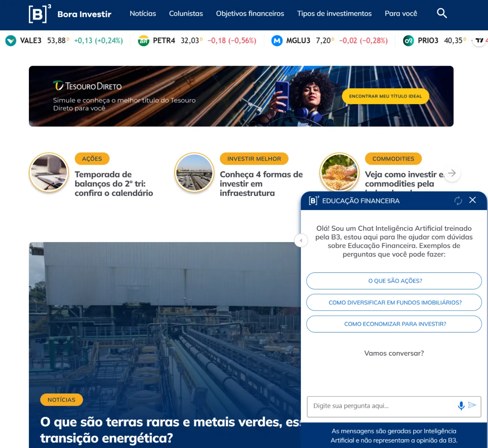Click the B3 logo in the header

tap(40, 14)
